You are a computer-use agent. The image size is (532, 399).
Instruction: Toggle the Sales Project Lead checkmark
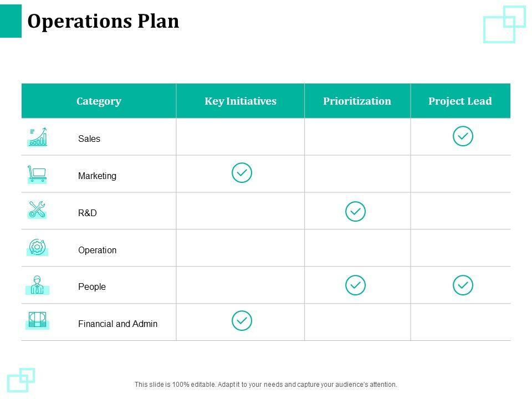pos(463,136)
